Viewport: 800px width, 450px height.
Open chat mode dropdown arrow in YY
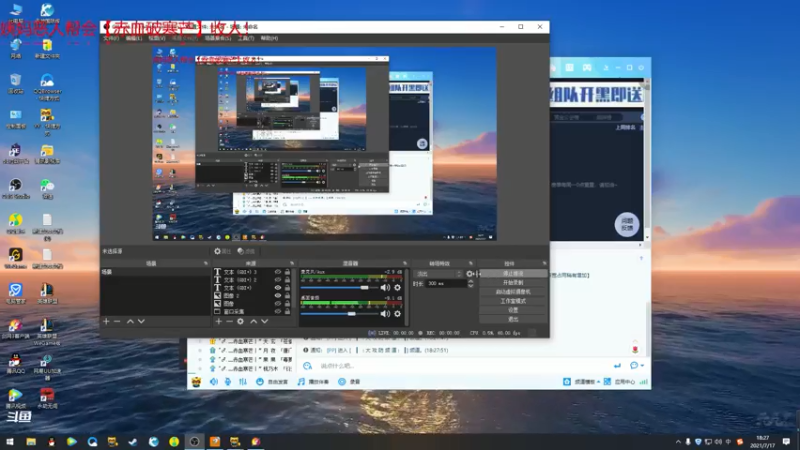pyautogui.click(x=642, y=365)
